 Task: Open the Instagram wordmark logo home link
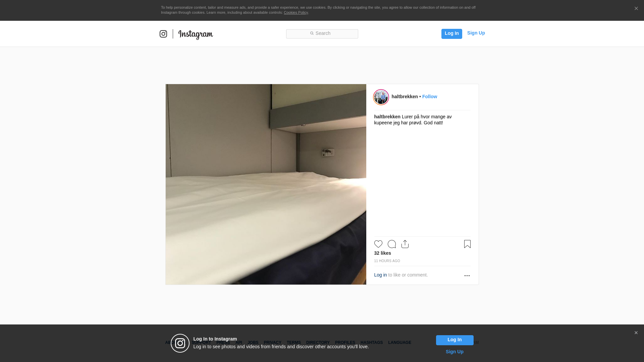tap(196, 34)
